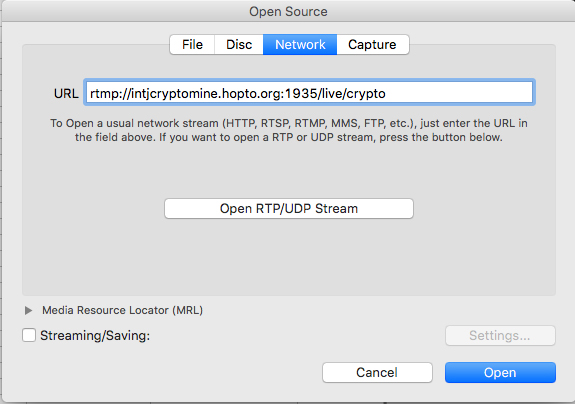The image size is (575, 404).
Task: Switch to the Disc tab
Action: pyautogui.click(x=239, y=45)
